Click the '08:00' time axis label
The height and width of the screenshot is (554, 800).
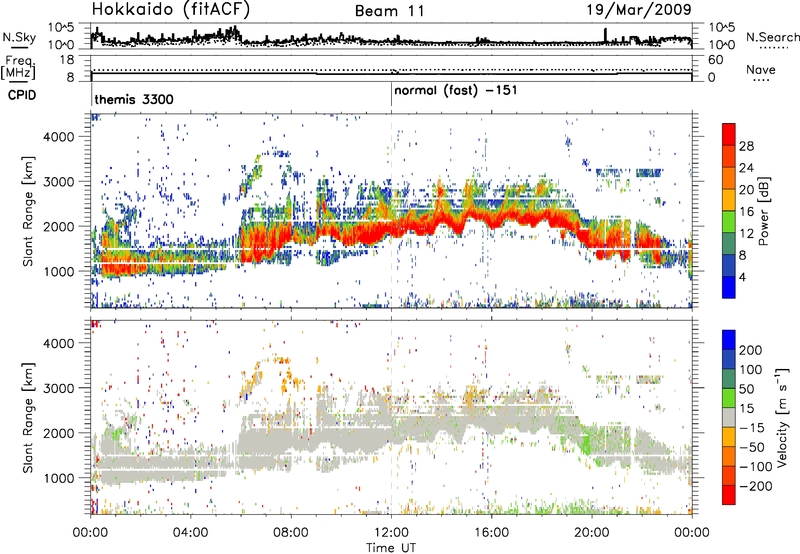tap(291, 533)
